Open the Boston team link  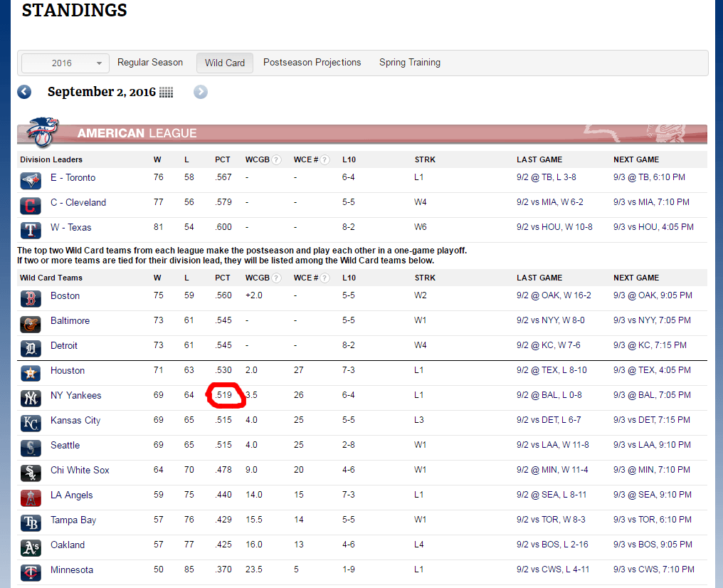point(65,295)
